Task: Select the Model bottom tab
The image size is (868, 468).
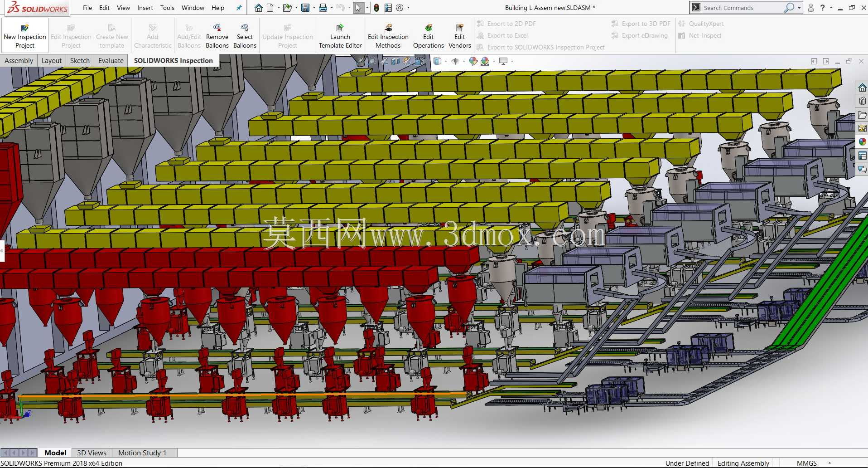Action: tap(55, 453)
